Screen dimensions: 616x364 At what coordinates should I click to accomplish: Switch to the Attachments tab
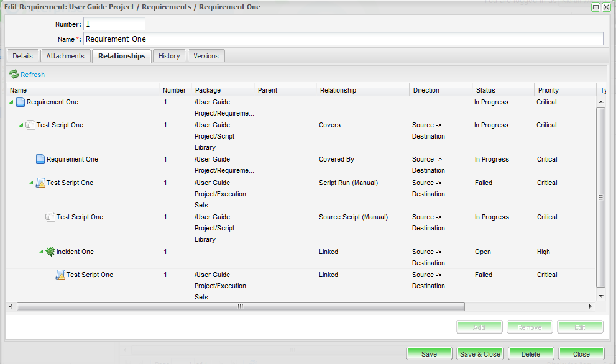click(65, 56)
